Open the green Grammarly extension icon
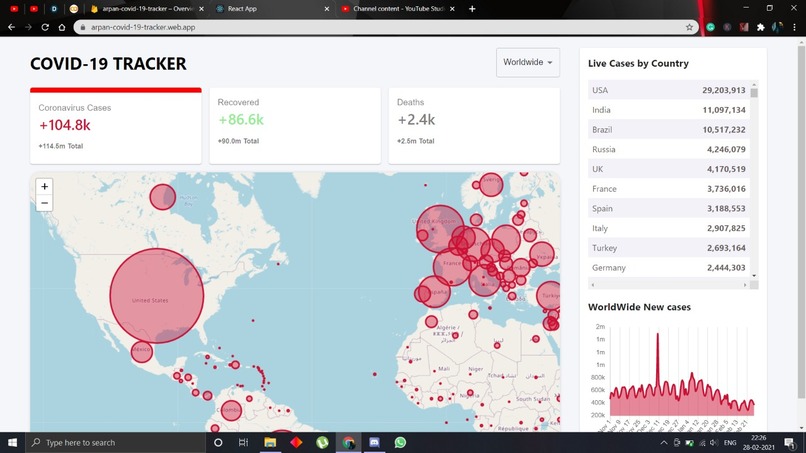This screenshot has width=806, height=453. [x=710, y=27]
